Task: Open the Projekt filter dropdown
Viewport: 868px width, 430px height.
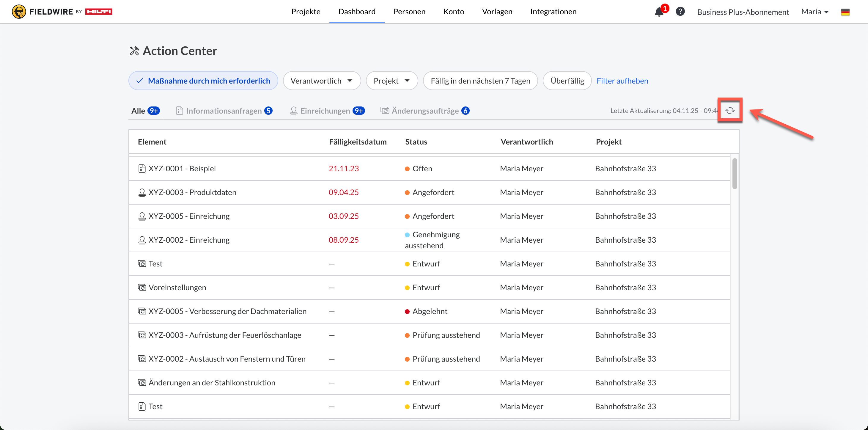Action: (391, 81)
